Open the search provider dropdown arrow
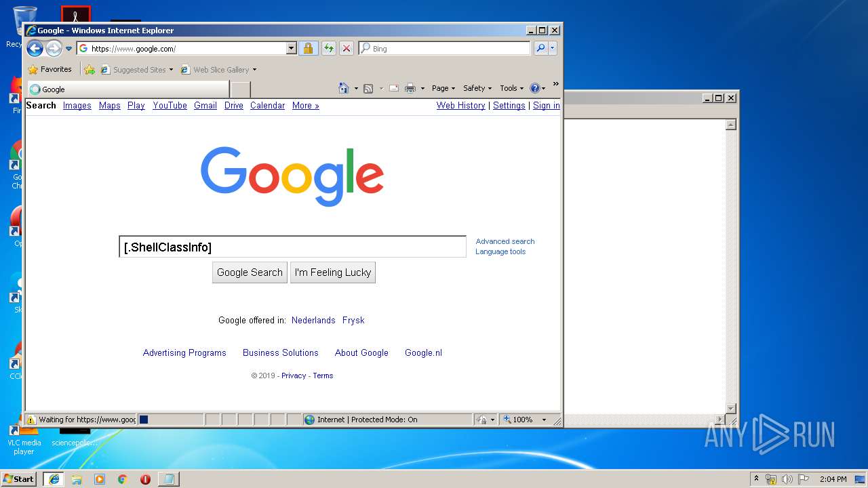868x488 pixels. [x=553, y=48]
